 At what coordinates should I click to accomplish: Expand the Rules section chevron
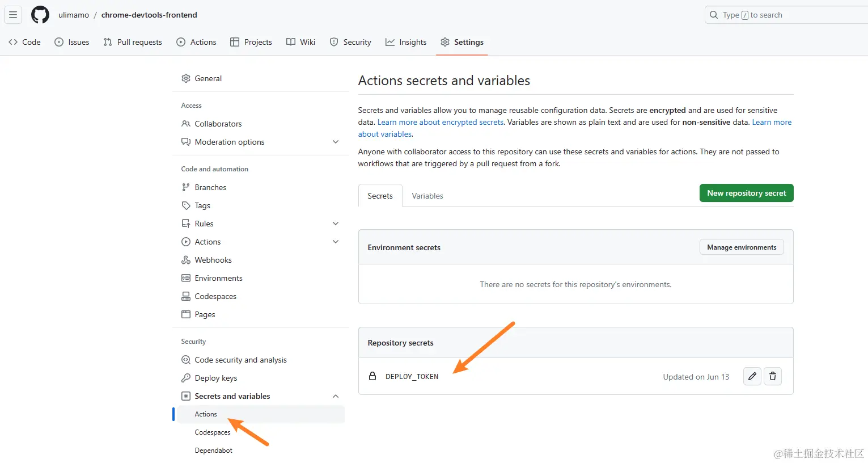pos(336,224)
